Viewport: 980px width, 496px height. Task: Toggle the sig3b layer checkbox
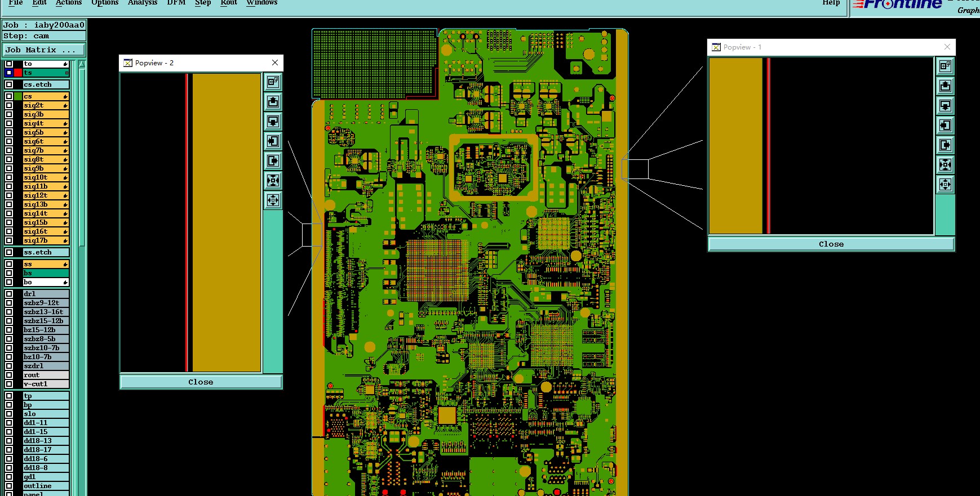coord(9,114)
